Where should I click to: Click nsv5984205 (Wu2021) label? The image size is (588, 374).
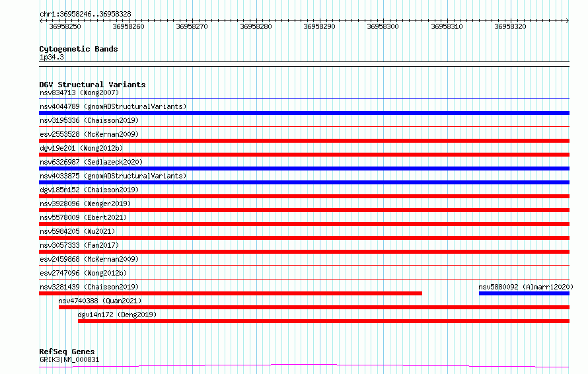tap(77, 231)
